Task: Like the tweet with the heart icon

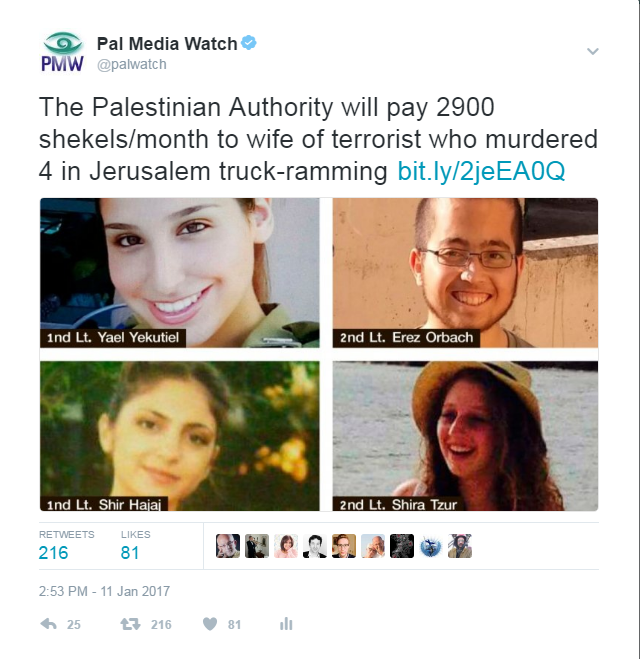Action: 210,624
